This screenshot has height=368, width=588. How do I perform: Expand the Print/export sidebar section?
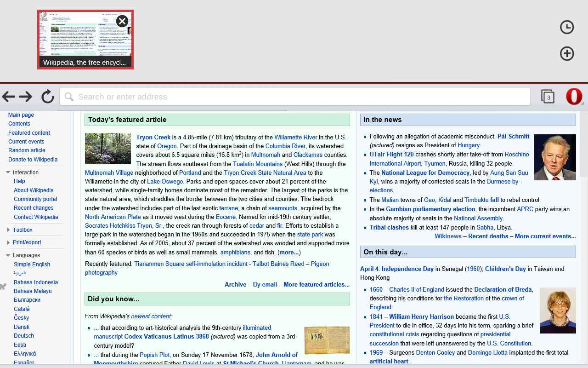(8, 242)
